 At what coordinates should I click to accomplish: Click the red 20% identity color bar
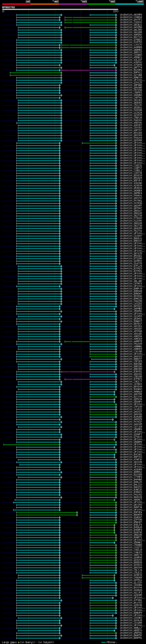pyautogui.click(x=16, y=4)
